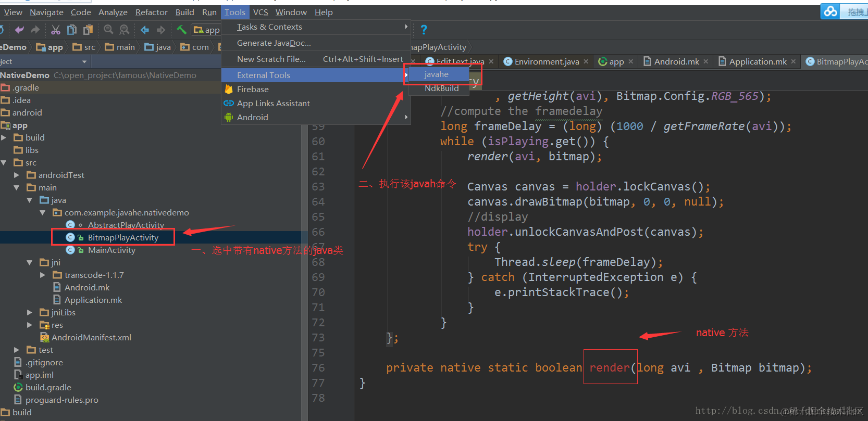
Task: Select the app.iml file
Action: pyautogui.click(x=39, y=375)
